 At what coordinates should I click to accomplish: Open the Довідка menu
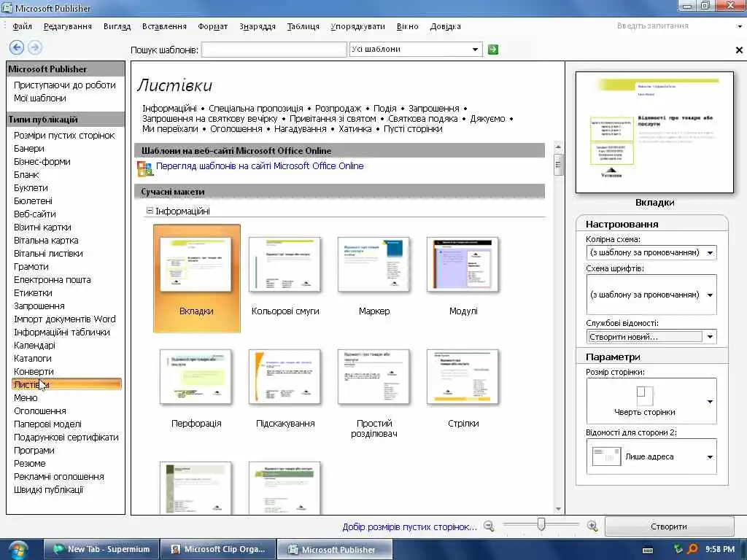[445, 26]
